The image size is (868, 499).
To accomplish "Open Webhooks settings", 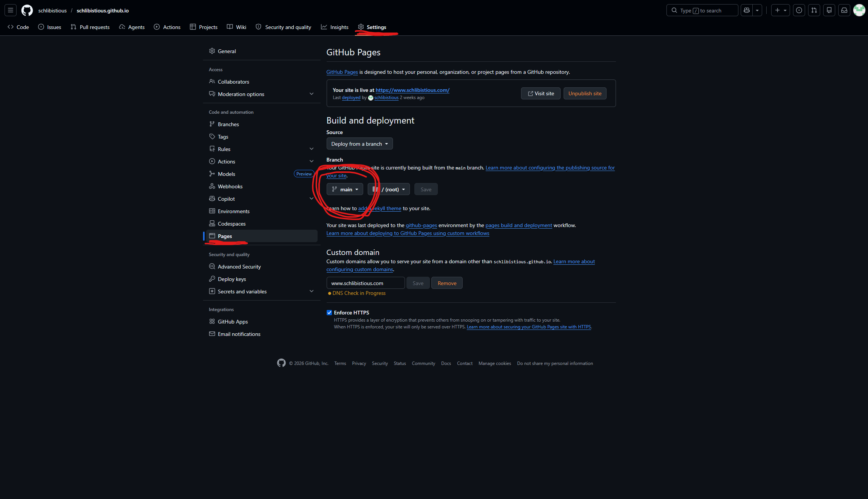I will (x=262, y=186).
